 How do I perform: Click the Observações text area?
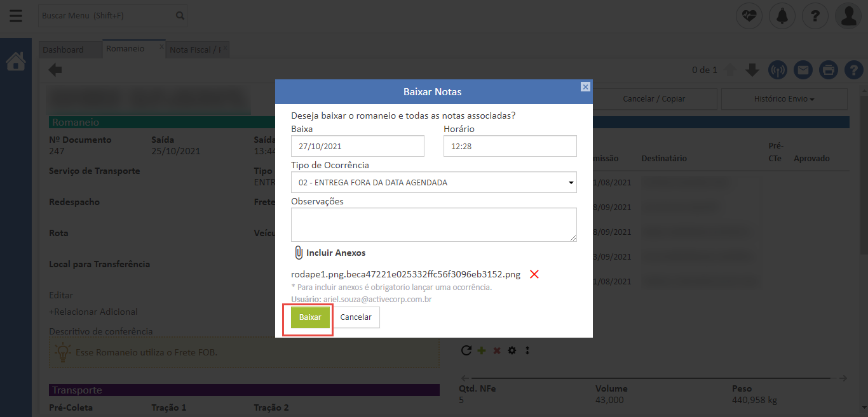coord(433,224)
